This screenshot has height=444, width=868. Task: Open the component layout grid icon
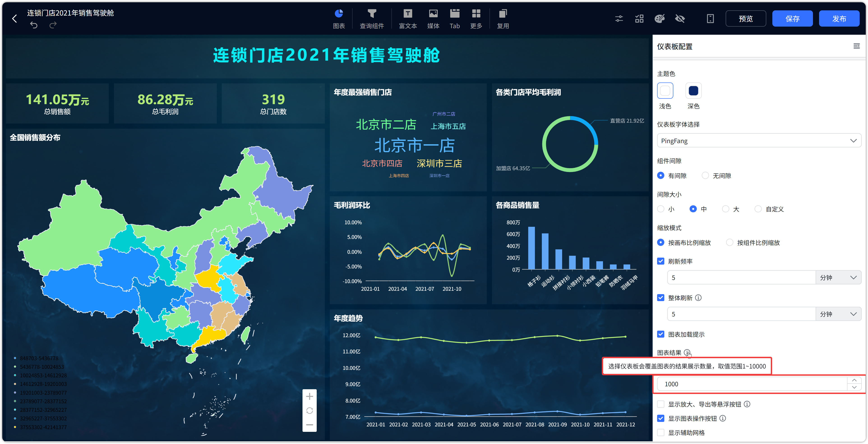click(x=639, y=18)
